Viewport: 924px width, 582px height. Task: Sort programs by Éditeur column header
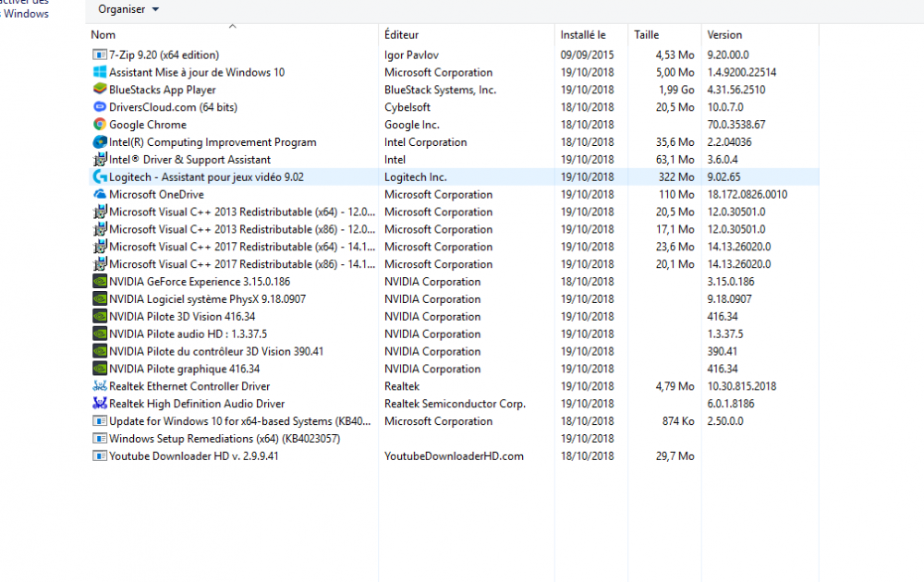[x=401, y=35]
